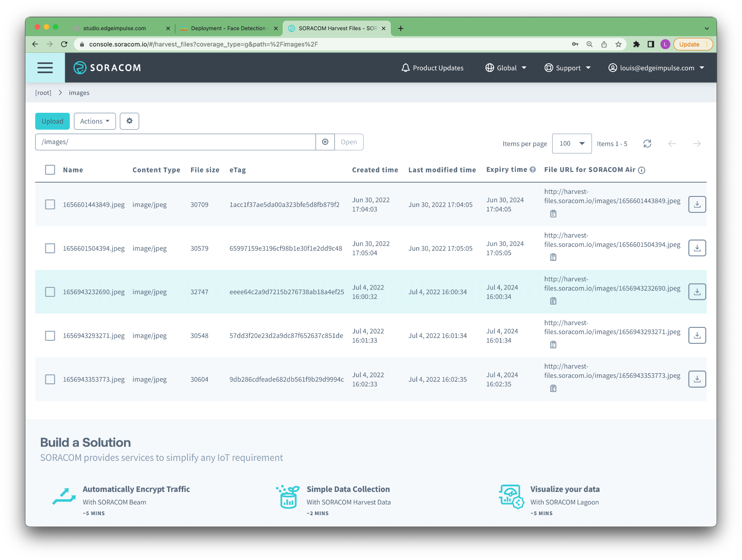Open Chrome profile avatar L
This screenshot has height=560, width=742.
click(665, 44)
